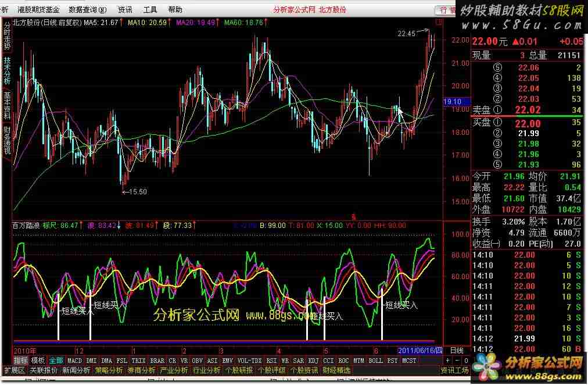Open the 财经精选 tab
Screen dimensions: 588x385
click(x=337, y=370)
